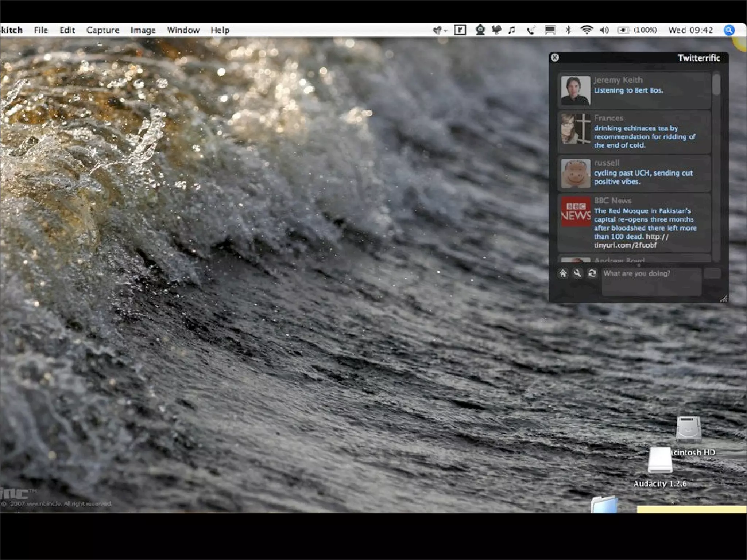
Task: Click the 'What are you doing?' field
Action: click(x=651, y=281)
